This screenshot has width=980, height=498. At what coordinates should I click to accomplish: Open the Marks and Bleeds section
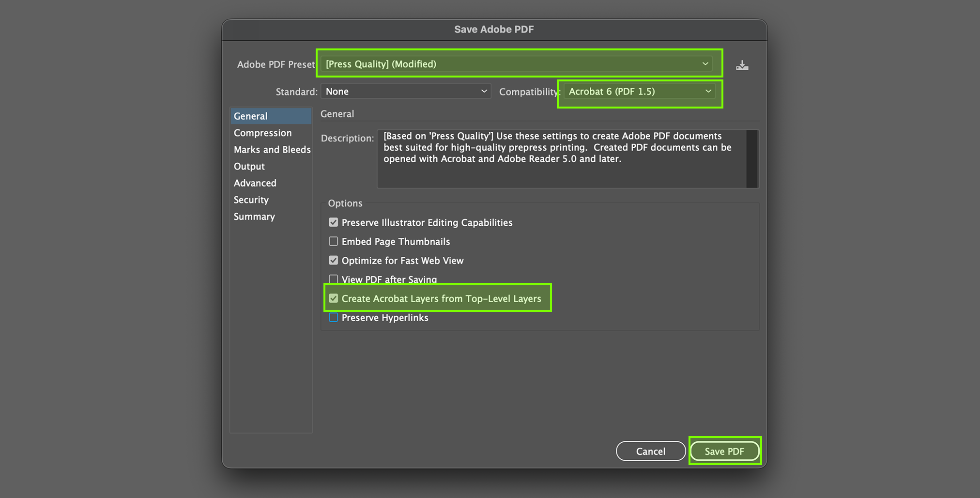[272, 150]
